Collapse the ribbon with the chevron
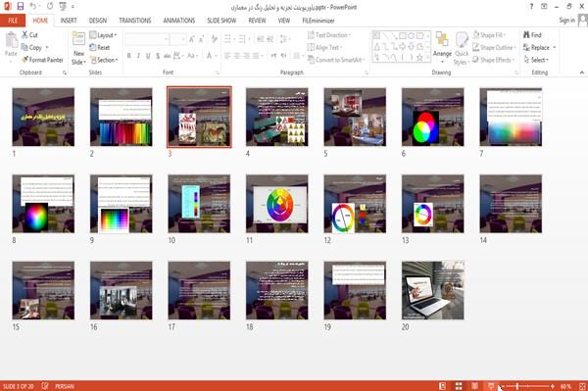The height and width of the screenshot is (391, 588). pyautogui.click(x=581, y=73)
